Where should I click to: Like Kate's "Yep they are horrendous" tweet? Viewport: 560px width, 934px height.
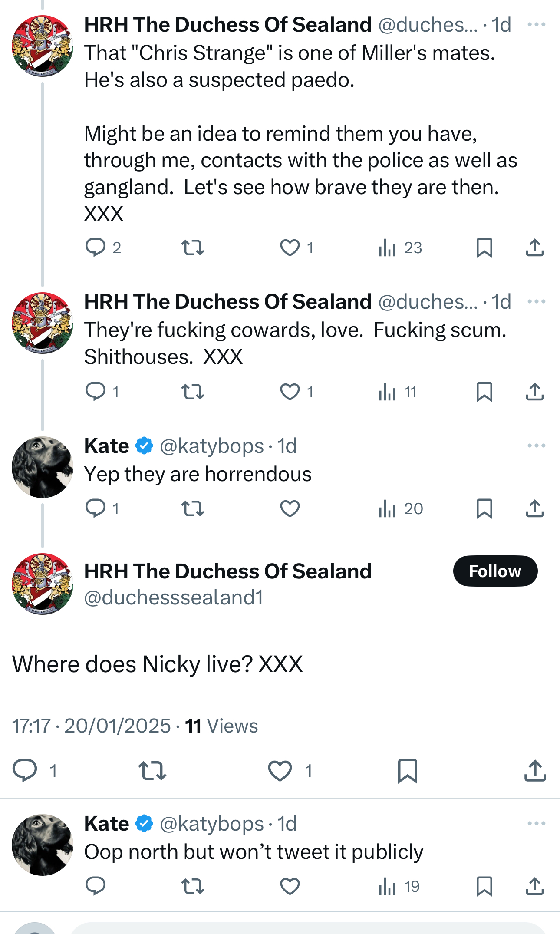click(290, 508)
